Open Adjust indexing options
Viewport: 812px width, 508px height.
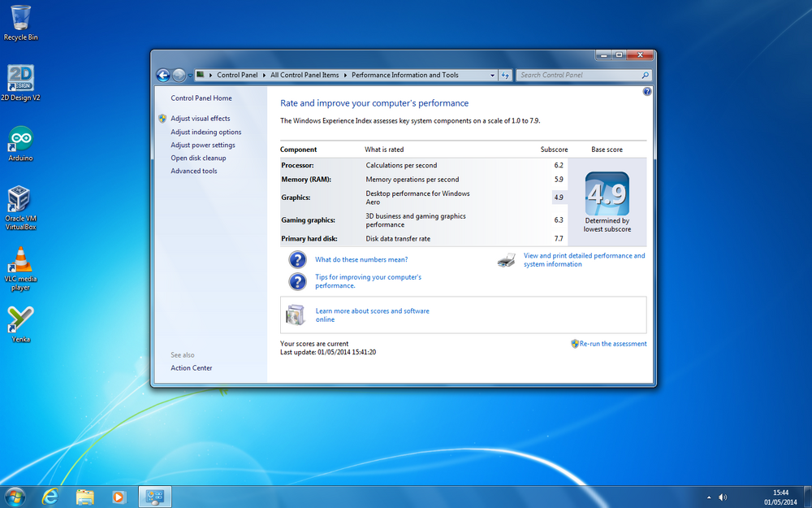pos(206,132)
